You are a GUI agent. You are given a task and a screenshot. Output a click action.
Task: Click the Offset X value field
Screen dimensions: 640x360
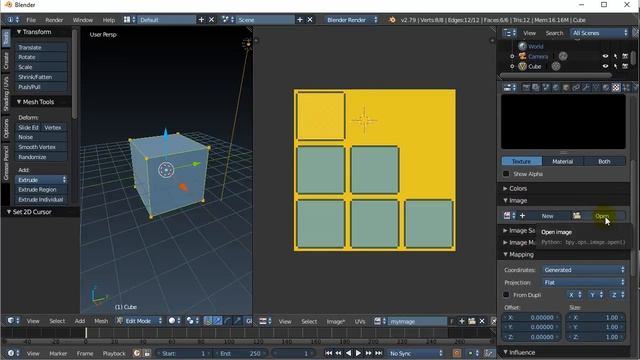click(531, 317)
